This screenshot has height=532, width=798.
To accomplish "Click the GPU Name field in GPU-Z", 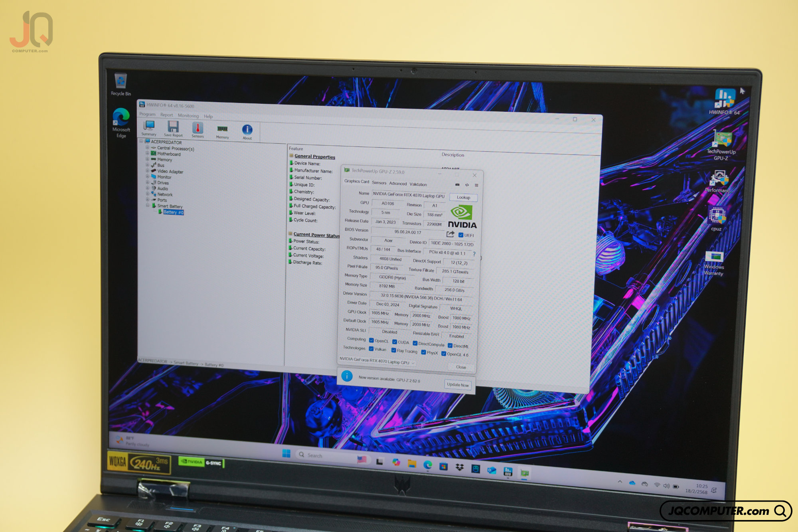I will (409, 195).
